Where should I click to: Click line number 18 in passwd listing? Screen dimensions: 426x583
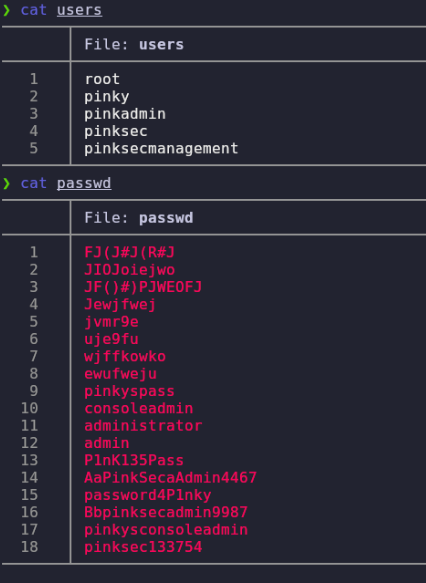coord(30,547)
